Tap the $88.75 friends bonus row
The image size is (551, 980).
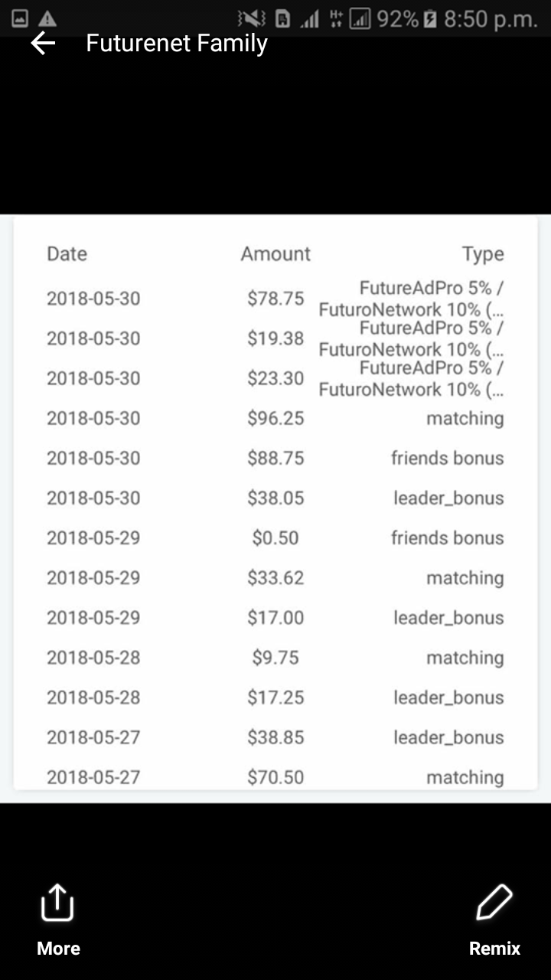coord(275,458)
